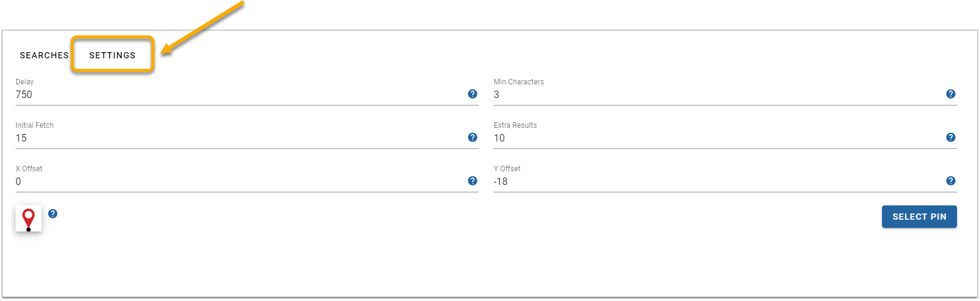Viewport: 980px width, 301px height.
Task: Show help for Initial Fetch
Action: click(x=473, y=138)
